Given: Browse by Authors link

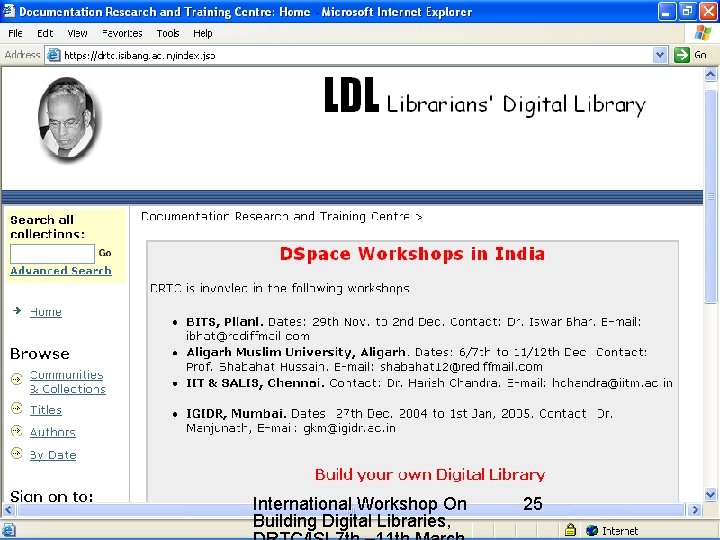Looking at the screenshot, I should coord(53,432).
